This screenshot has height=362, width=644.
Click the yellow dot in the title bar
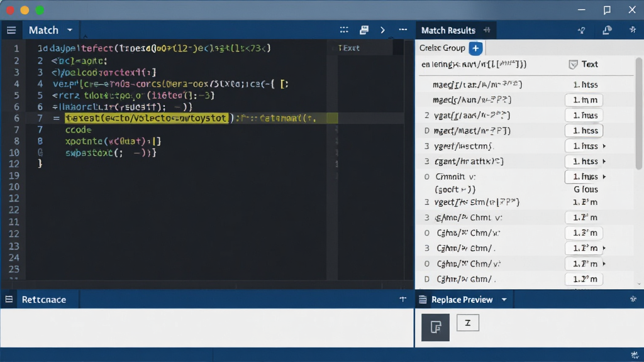tap(25, 10)
